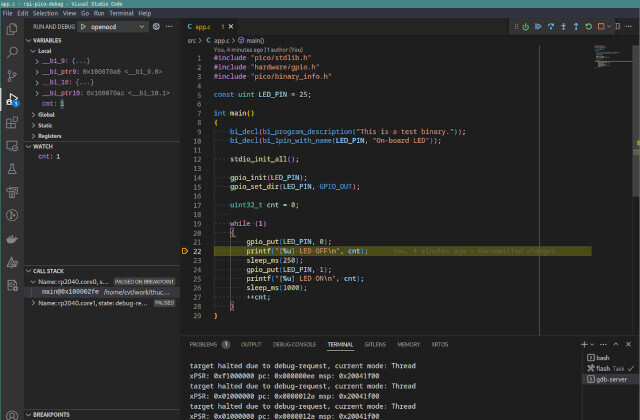Open the Explorer view in activity bar

(x=12, y=29)
